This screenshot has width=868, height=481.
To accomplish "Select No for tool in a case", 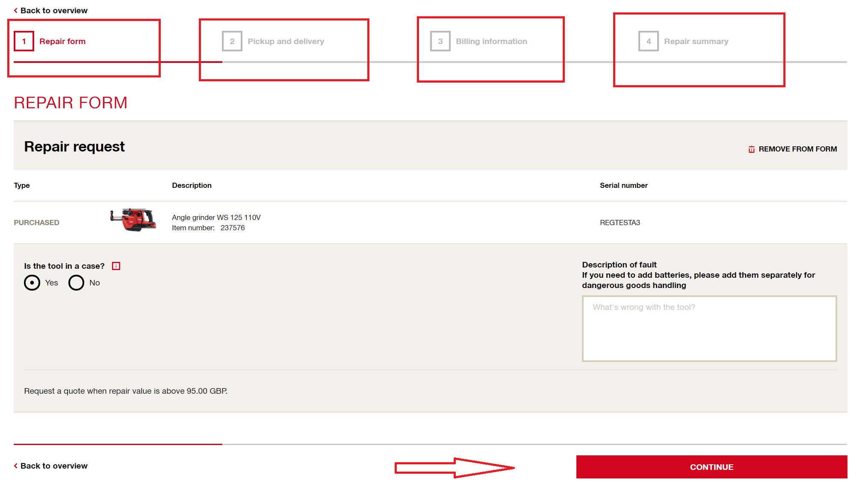I will point(77,283).
